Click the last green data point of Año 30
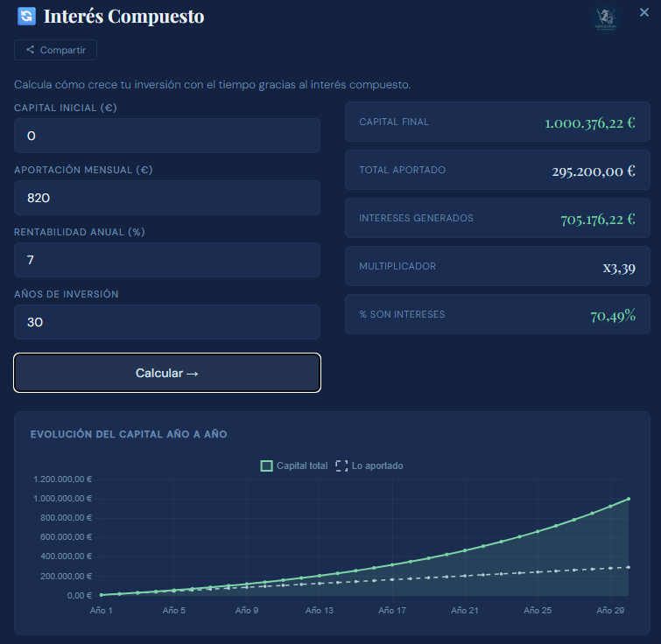This screenshot has width=661, height=644. (629, 499)
